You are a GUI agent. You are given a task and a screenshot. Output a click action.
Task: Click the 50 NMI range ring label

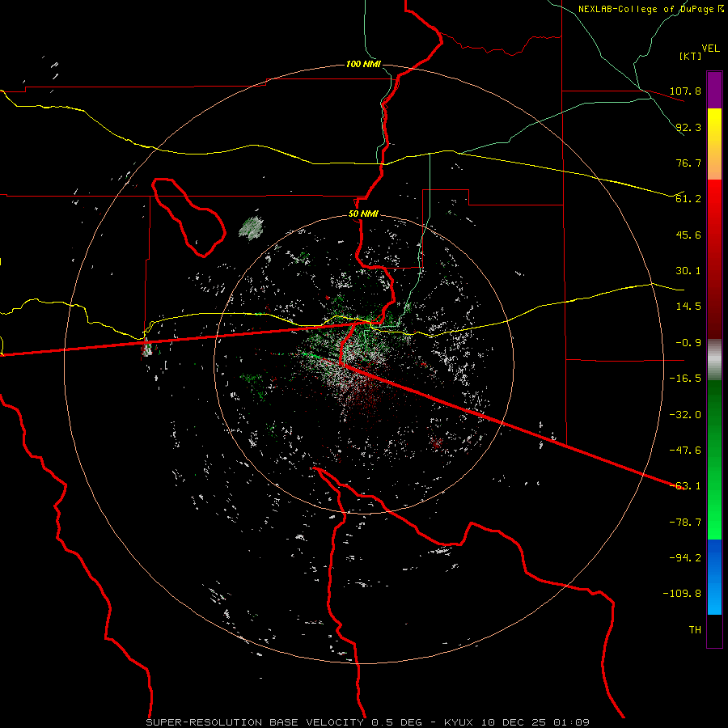(x=363, y=214)
